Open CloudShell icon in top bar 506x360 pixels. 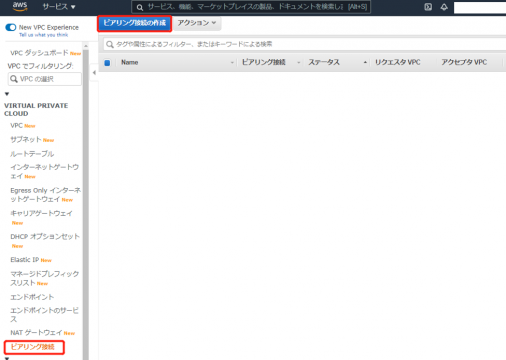tap(428, 7)
